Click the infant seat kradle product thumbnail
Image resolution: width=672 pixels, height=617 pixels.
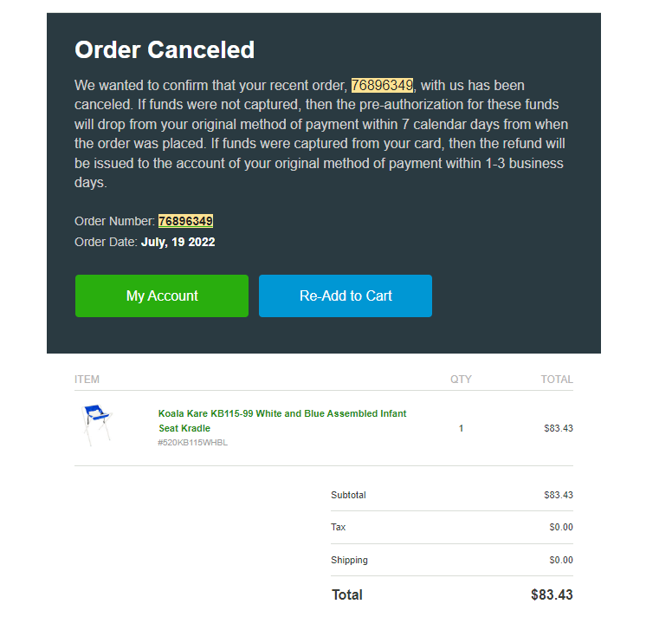(x=97, y=425)
